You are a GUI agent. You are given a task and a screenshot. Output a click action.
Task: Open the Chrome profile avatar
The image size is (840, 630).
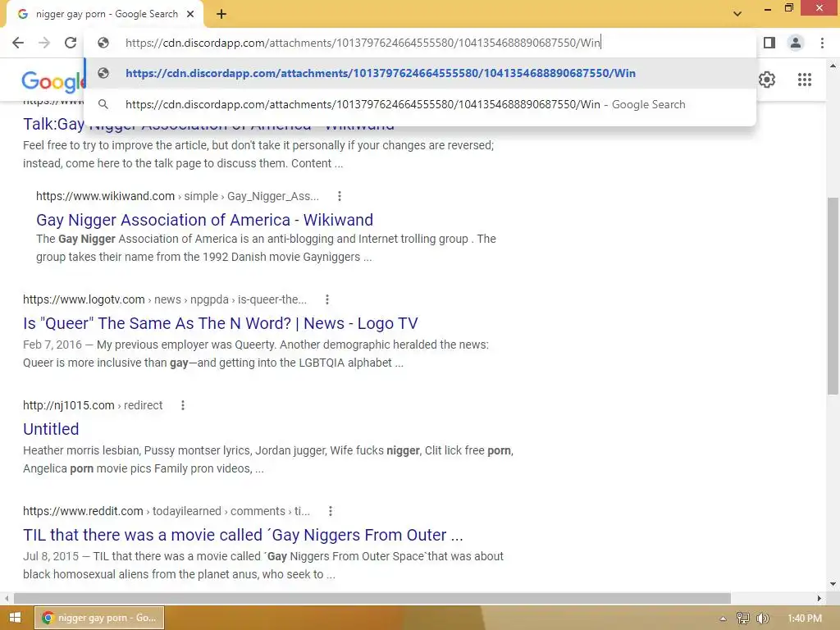(x=796, y=43)
